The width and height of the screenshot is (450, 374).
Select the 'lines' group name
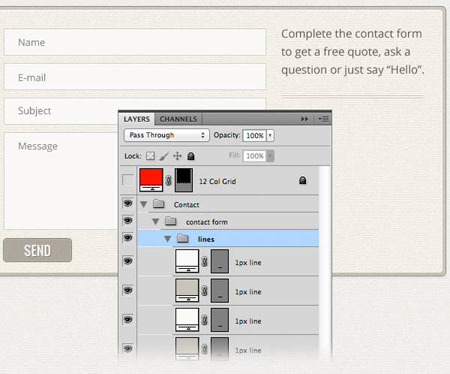[x=206, y=239]
